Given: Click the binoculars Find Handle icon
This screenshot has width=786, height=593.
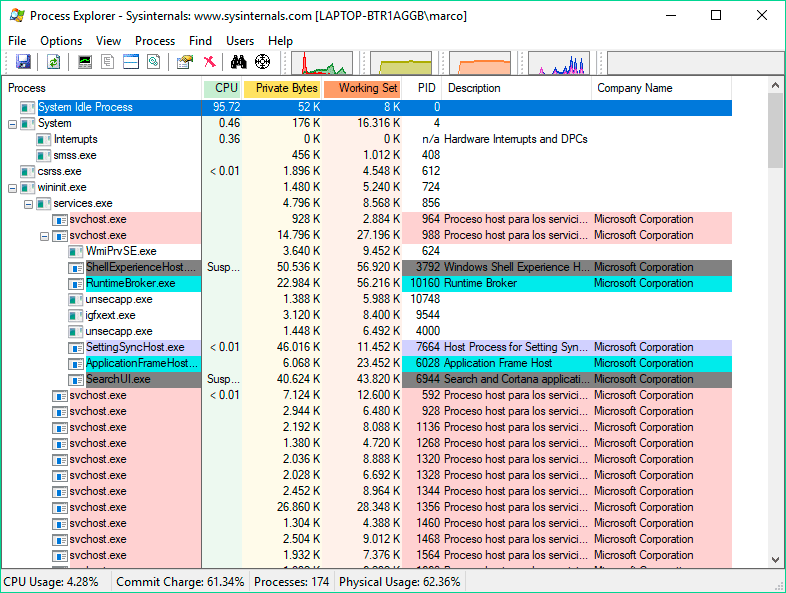Looking at the screenshot, I should click(239, 62).
